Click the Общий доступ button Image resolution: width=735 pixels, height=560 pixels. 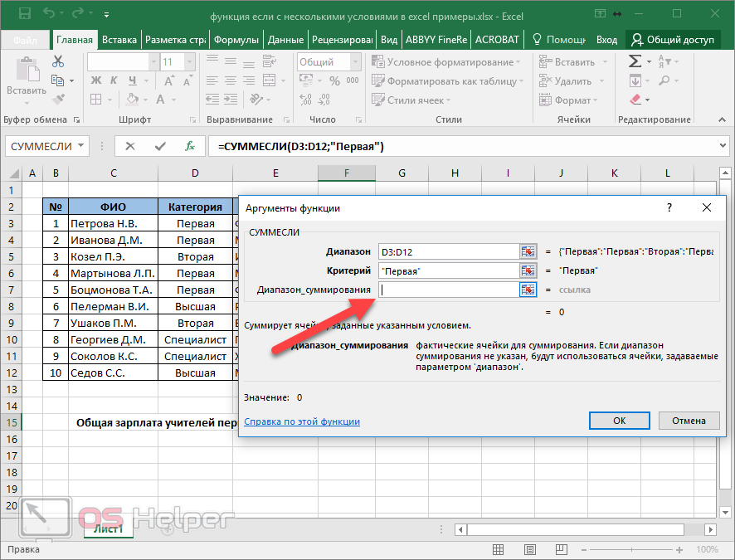673,40
